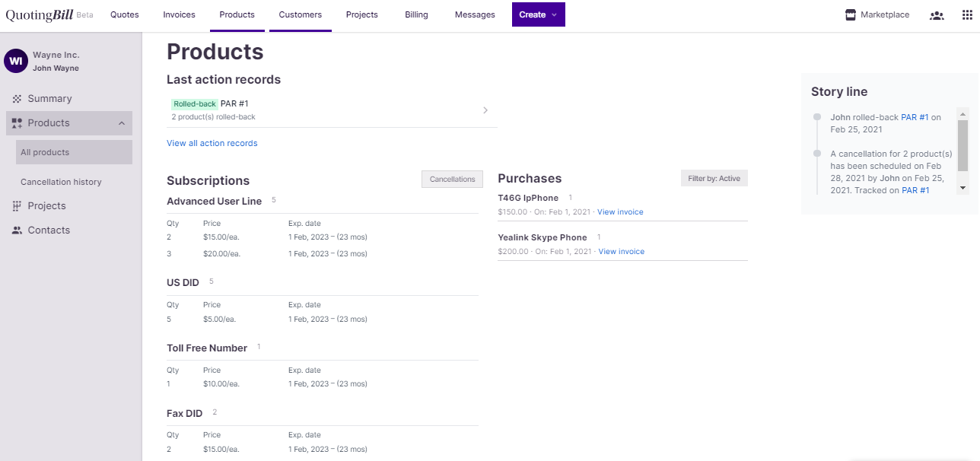
Task: Collapse the Products sidebar section
Action: click(x=122, y=123)
